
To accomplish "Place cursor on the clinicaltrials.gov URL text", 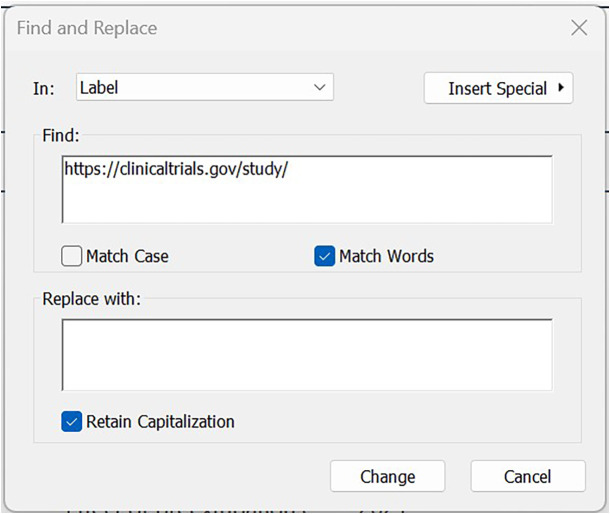I will click(x=176, y=169).
